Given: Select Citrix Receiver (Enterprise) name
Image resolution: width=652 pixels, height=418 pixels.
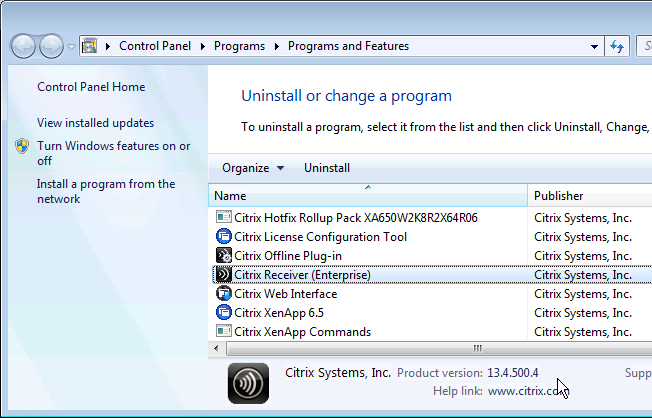Looking at the screenshot, I should 302,275.
